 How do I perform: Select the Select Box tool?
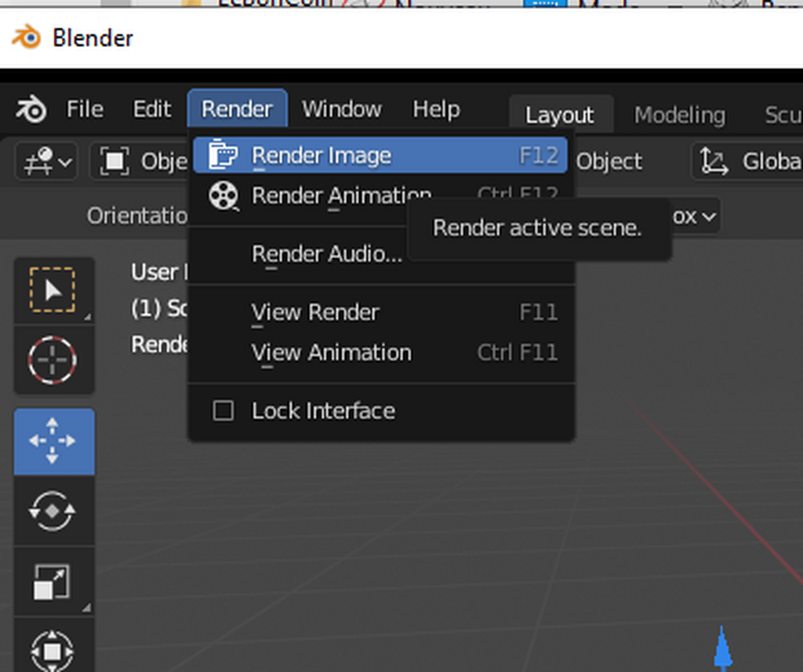[54, 290]
